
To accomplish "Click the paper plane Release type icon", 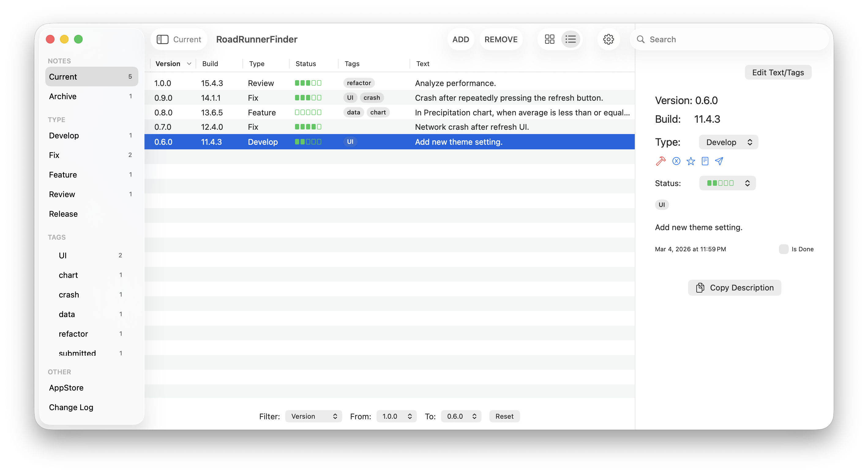I will pos(719,161).
